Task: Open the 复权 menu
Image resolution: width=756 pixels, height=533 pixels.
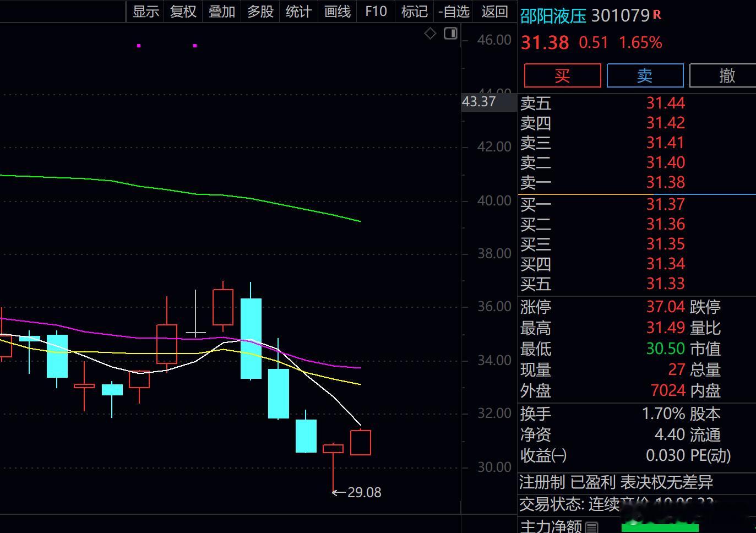Action: click(x=183, y=12)
